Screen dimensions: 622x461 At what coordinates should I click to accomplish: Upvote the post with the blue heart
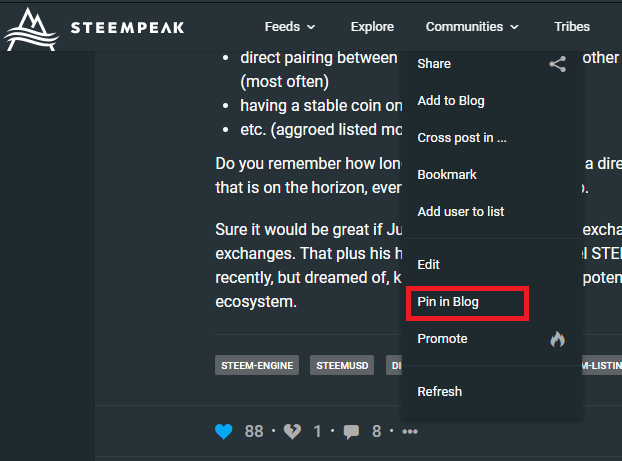click(x=224, y=431)
